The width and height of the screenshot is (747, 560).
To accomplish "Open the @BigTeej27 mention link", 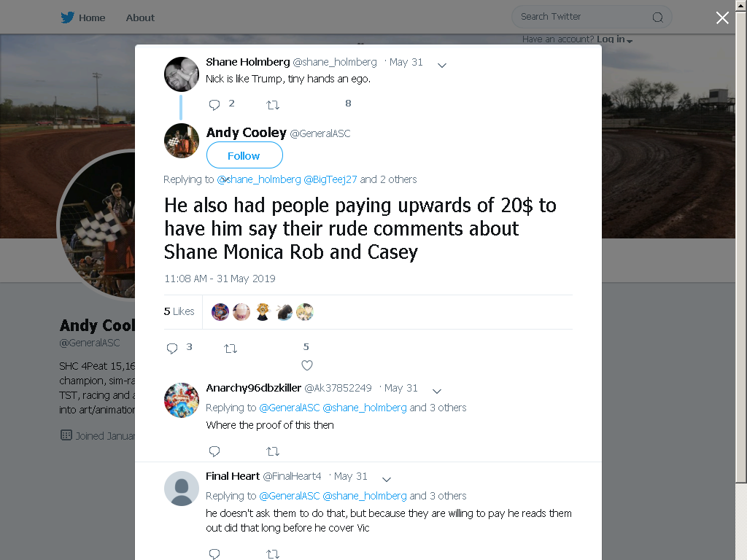I will (330, 179).
